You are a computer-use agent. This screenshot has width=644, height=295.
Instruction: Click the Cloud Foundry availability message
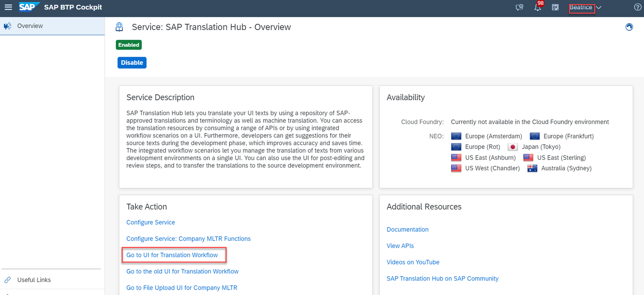(530, 122)
